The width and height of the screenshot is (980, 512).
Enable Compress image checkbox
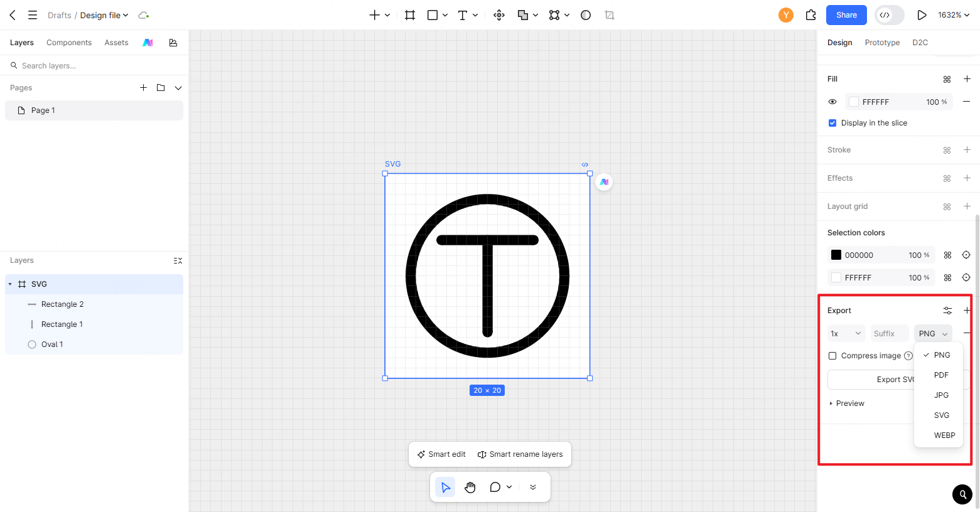(x=832, y=356)
